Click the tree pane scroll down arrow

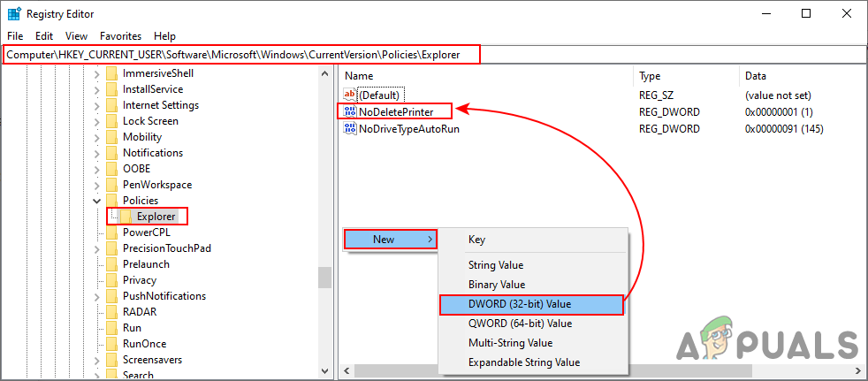tap(324, 371)
